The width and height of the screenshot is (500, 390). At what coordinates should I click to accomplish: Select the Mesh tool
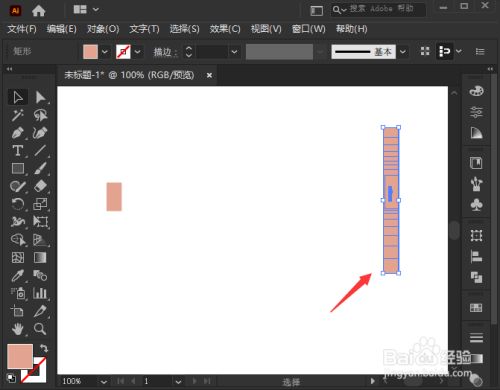(17, 257)
